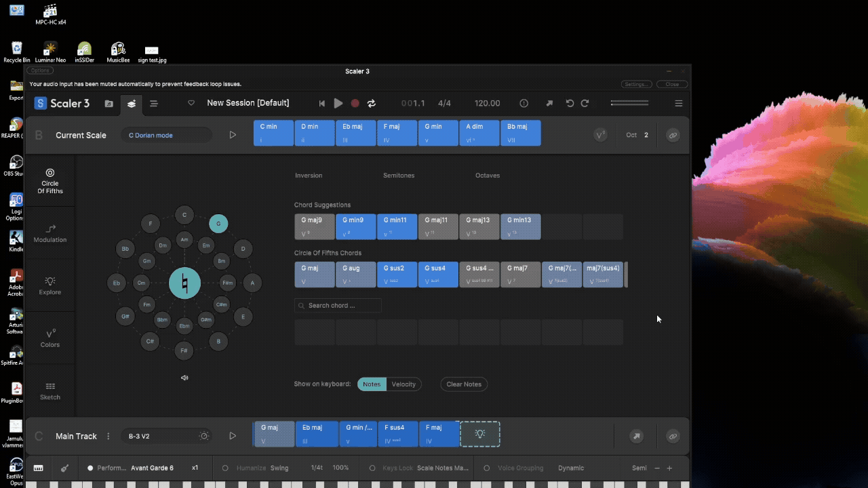This screenshot has width=868, height=488.
Task: Open the Modulation tab
Action: pos(50,233)
